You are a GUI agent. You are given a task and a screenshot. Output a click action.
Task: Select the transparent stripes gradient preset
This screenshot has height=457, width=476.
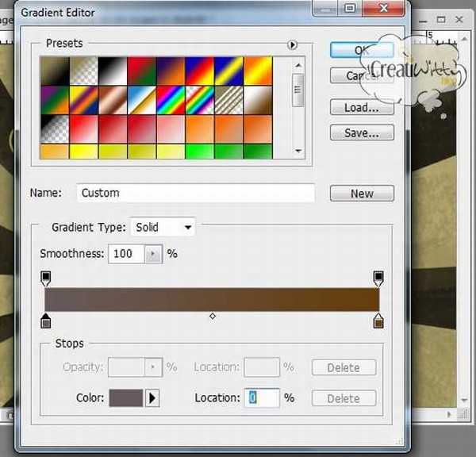230,99
